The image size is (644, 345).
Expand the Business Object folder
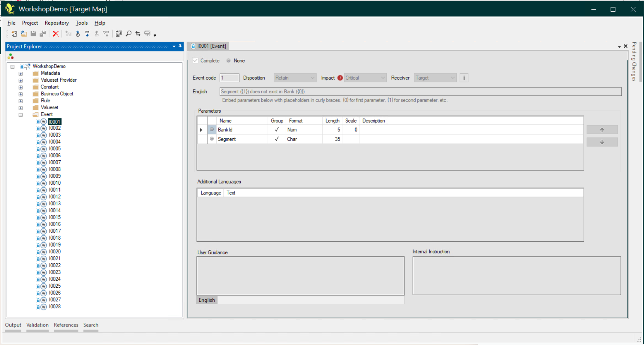coord(21,94)
